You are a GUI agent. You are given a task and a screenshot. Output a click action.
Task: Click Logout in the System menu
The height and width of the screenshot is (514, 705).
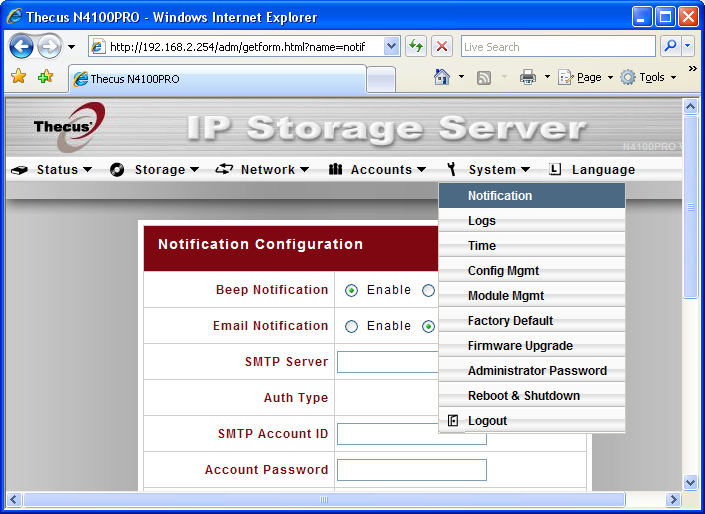487,421
